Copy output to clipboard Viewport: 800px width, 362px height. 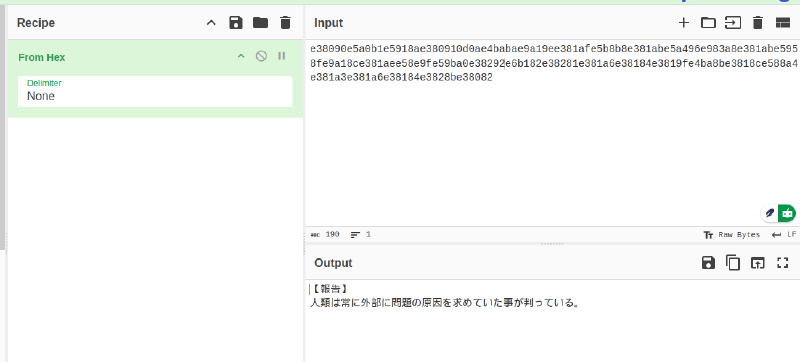(x=733, y=263)
